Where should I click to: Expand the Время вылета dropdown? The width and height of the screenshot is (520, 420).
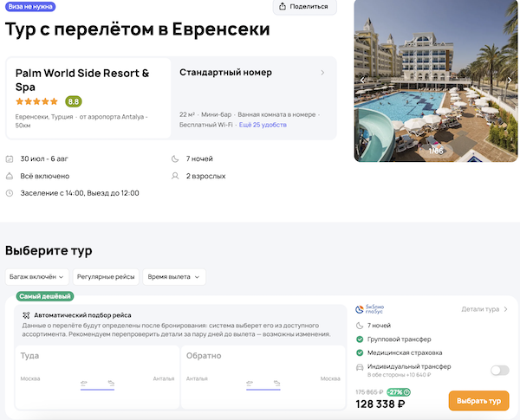[x=174, y=277]
